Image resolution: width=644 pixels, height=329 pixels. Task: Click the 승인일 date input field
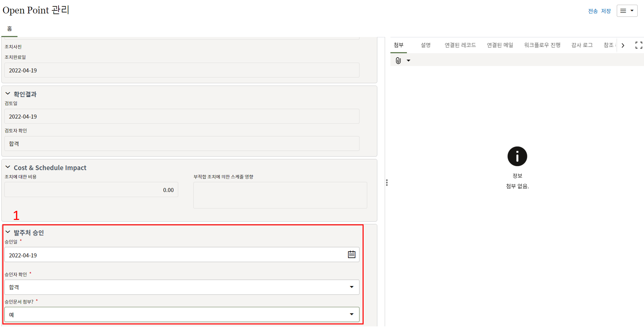click(x=174, y=255)
